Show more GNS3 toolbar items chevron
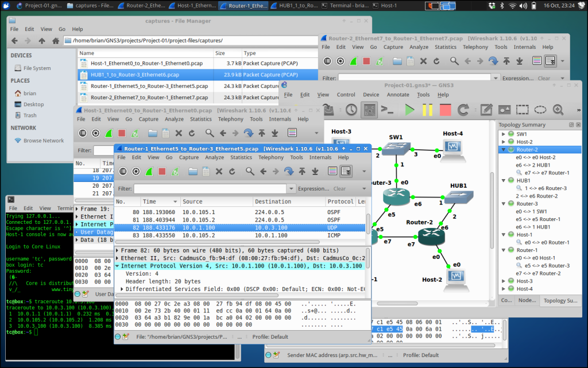588x368 pixels. coord(578,110)
